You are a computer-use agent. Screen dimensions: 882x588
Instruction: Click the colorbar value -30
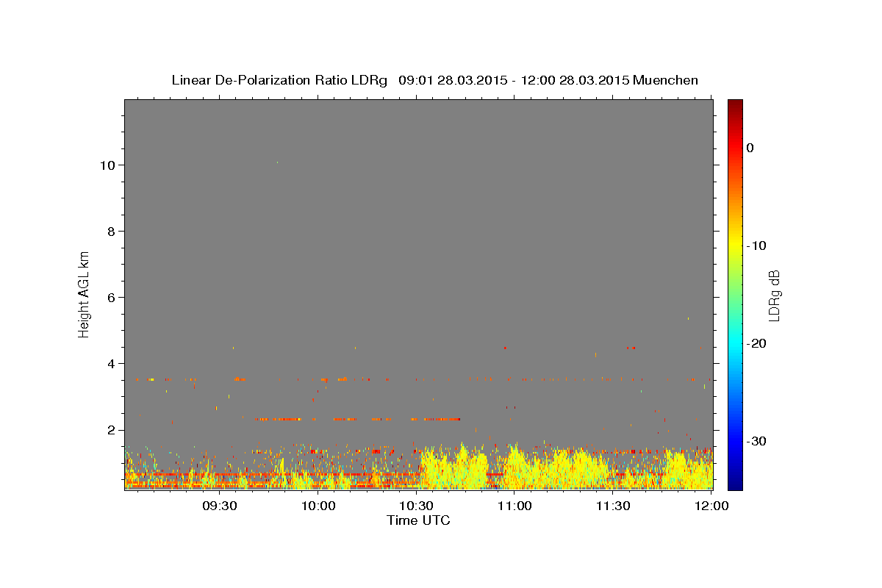(757, 441)
